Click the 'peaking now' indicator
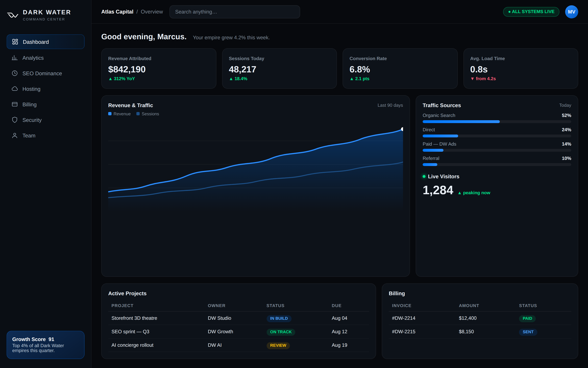Image resolution: width=588 pixels, height=368 pixels. tap(474, 193)
